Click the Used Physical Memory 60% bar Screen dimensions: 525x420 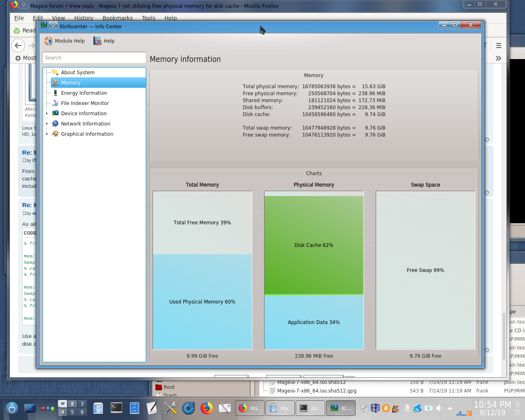[202, 302]
